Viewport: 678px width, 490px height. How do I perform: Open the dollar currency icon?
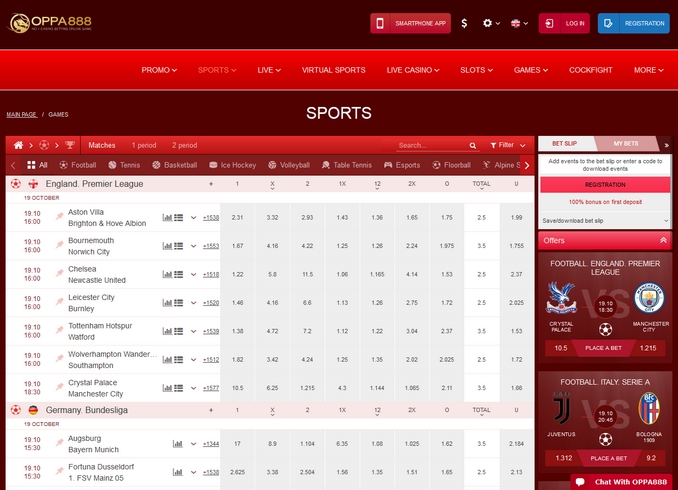[x=464, y=23]
